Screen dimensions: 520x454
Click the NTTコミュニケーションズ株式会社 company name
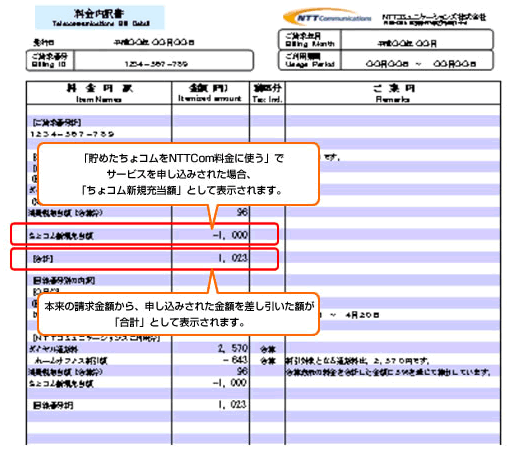tap(434, 16)
